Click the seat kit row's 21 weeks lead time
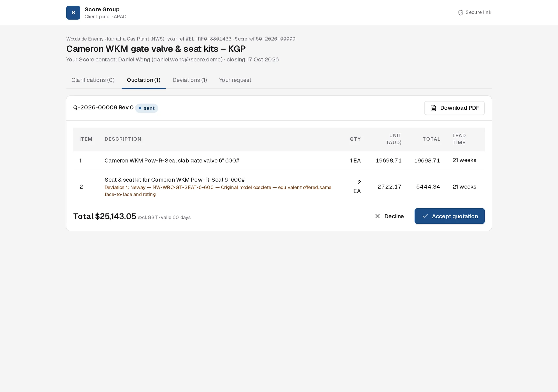 coord(464,187)
